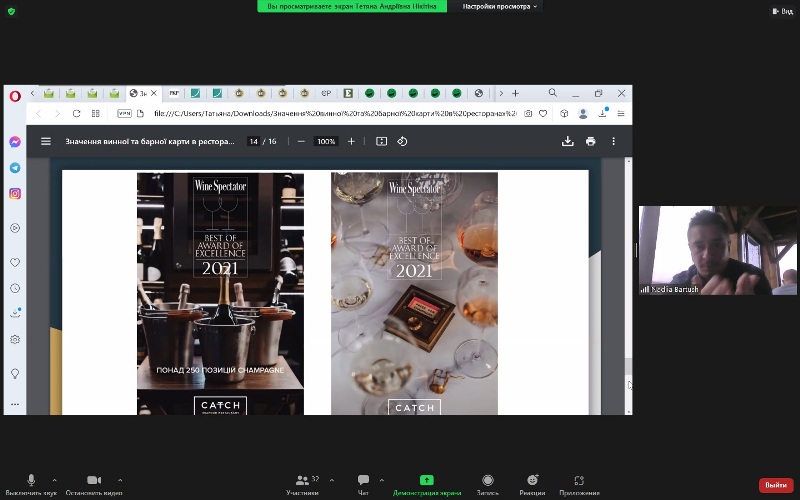Zoom out the PDF with minus icon

click(x=301, y=141)
